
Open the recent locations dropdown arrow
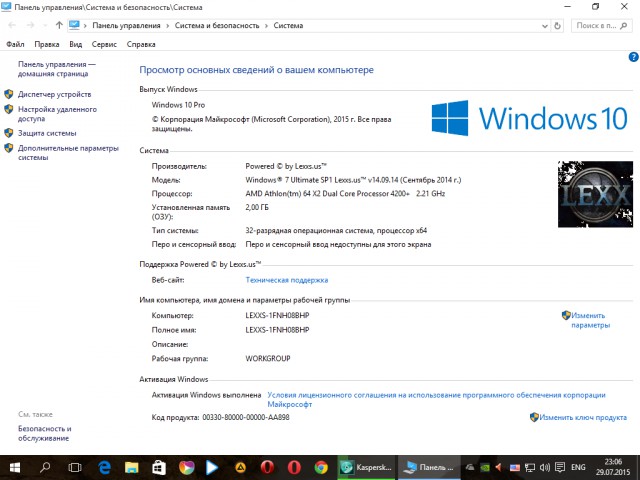[44, 26]
